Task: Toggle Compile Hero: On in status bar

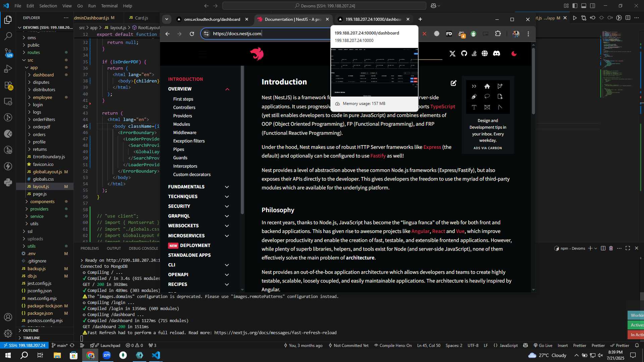Action: [x=393, y=345]
